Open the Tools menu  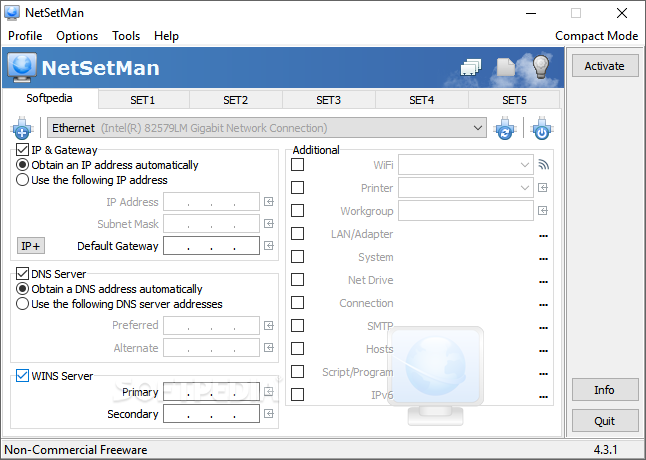(x=126, y=36)
